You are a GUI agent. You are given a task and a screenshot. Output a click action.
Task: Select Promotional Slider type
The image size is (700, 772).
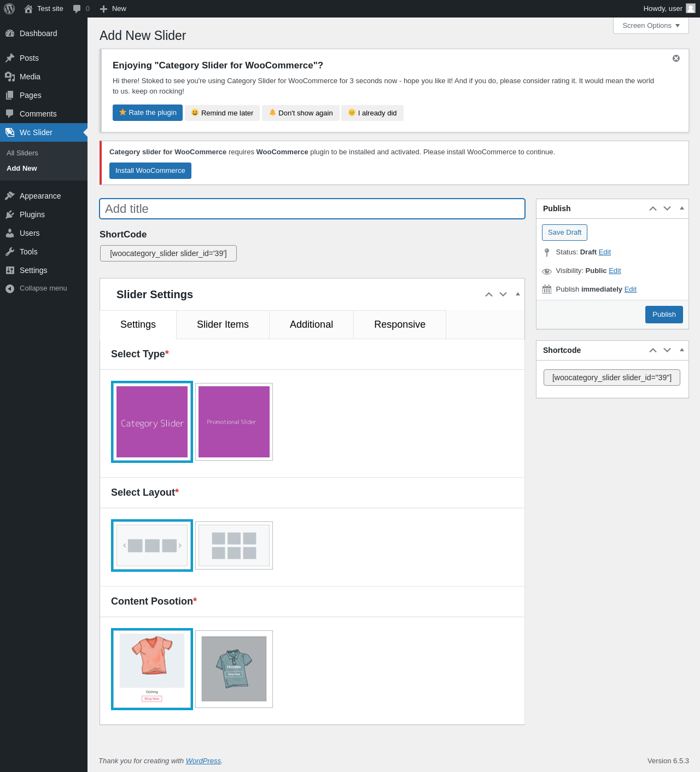(x=234, y=422)
